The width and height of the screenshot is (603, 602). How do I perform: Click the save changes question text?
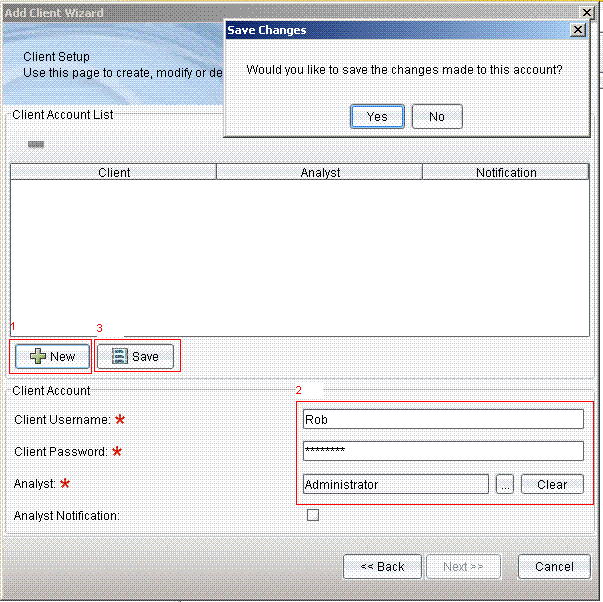click(404, 70)
